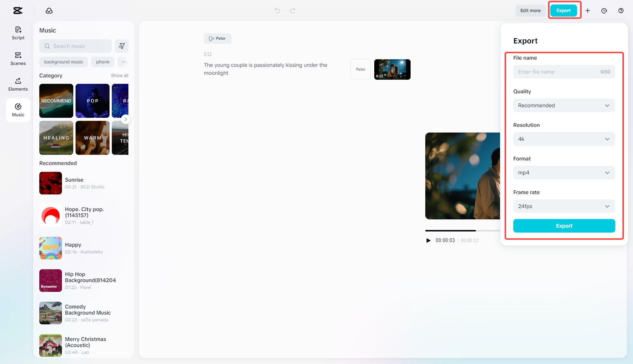Select the Music panel icon
The image size is (633, 364).
click(18, 110)
